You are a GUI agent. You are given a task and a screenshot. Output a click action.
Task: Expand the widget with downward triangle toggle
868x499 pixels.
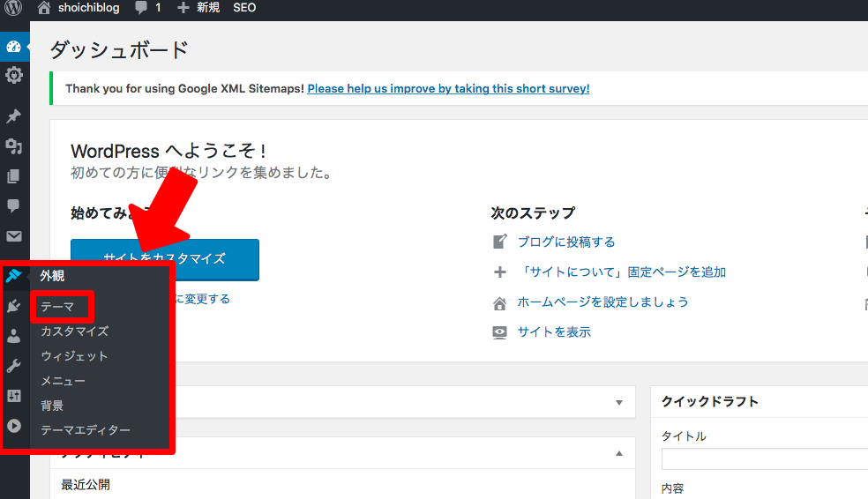click(x=619, y=402)
